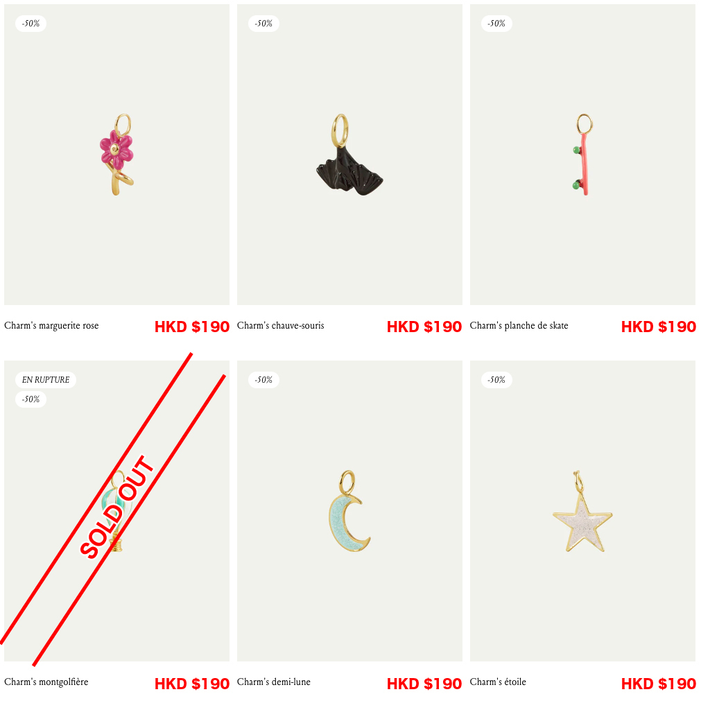Click the Charm's montgolfière title
This screenshot has height=728, width=701.
46,682
